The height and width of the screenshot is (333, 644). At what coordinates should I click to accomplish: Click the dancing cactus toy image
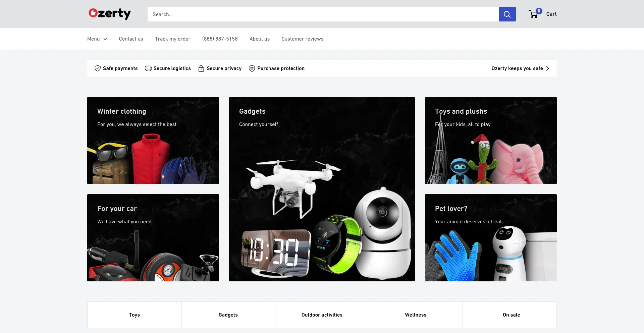482,159
